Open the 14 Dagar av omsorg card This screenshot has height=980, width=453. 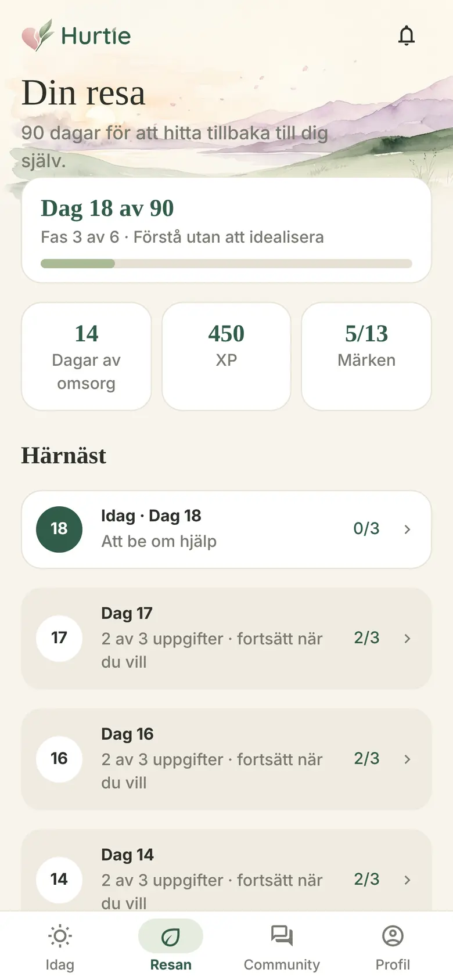[x=87, y=356]
